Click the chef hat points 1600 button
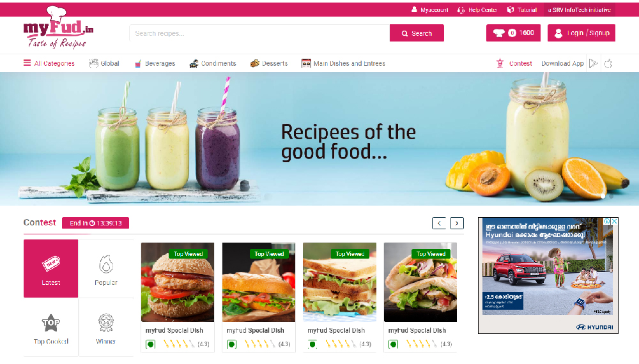 click(x=513, y=33)
